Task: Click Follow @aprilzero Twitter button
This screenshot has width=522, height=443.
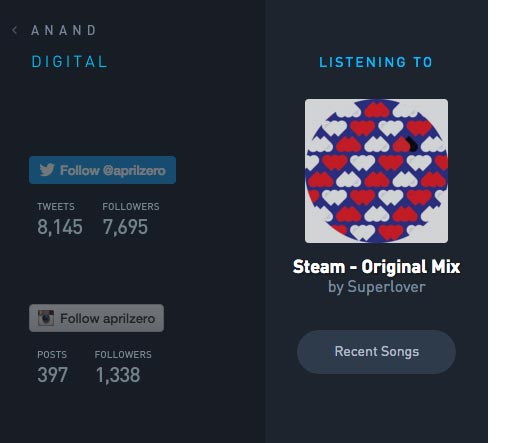Action: 102,170
